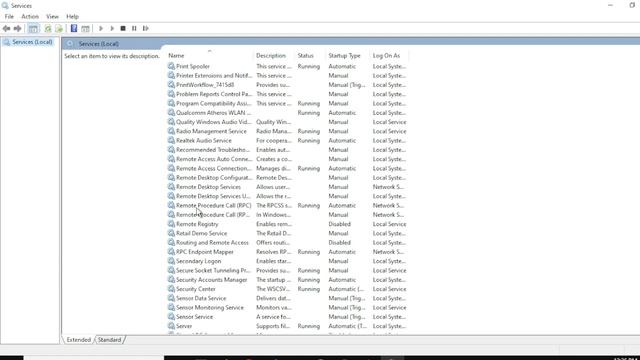Switch to the Standard tab

coord(109,340)
